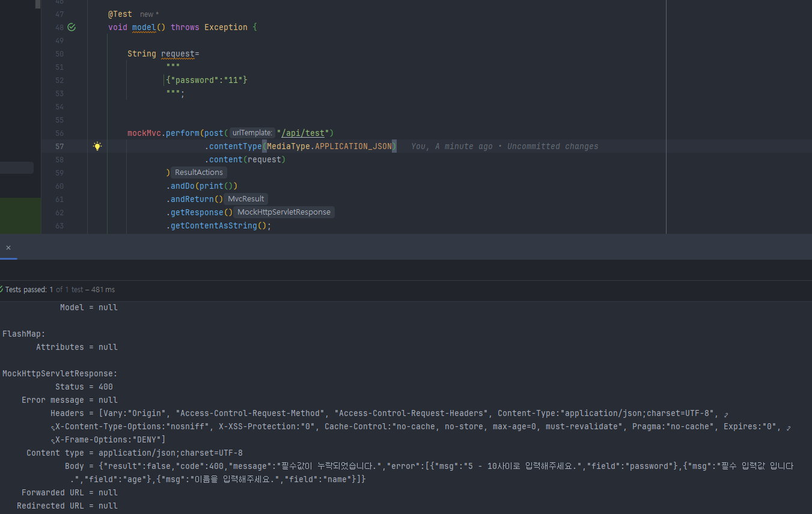812x514 pixels.
Task: Click the .andReturn() call
Action: pyautogui.click(x=195, y=199)
